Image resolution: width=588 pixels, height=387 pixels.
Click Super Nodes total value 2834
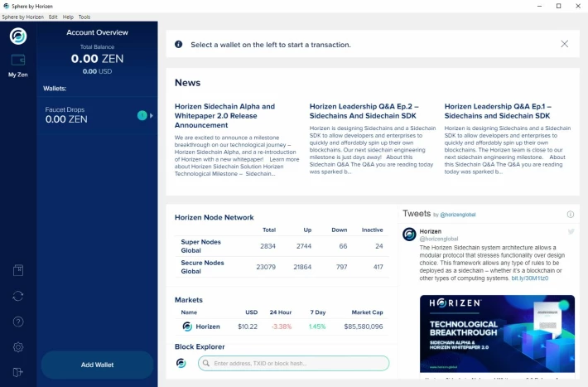point(267,246)
